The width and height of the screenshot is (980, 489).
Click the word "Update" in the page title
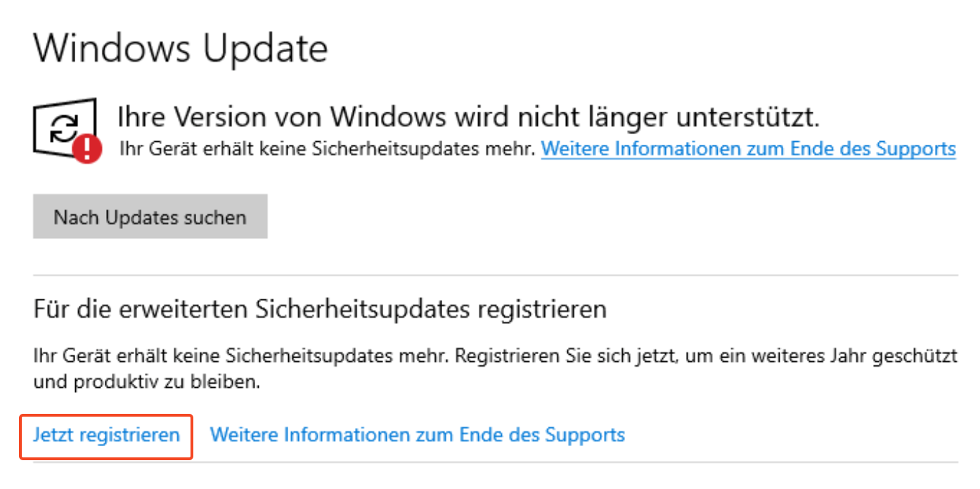pos(267,48)
